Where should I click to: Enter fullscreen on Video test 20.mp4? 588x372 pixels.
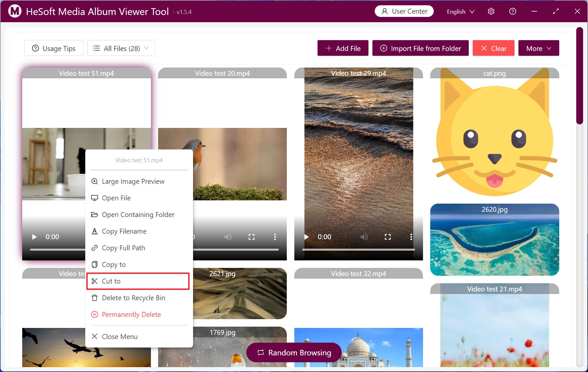[252, 237]
